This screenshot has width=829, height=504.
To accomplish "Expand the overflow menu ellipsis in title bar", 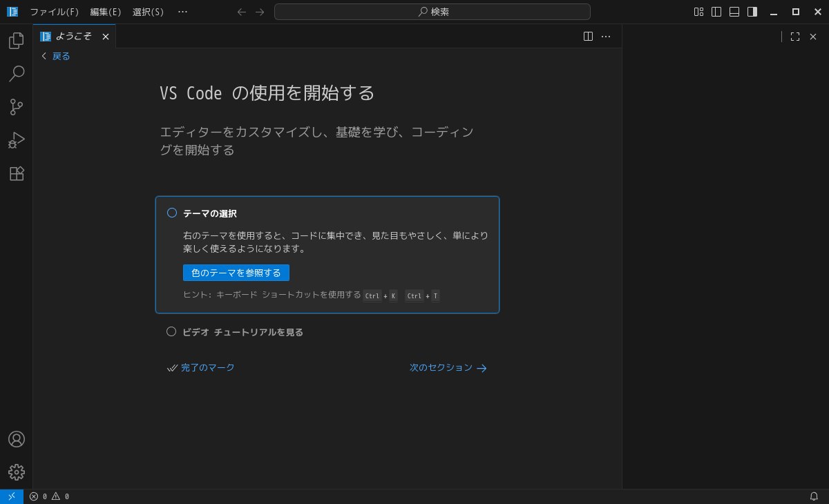I will (182, 12).
